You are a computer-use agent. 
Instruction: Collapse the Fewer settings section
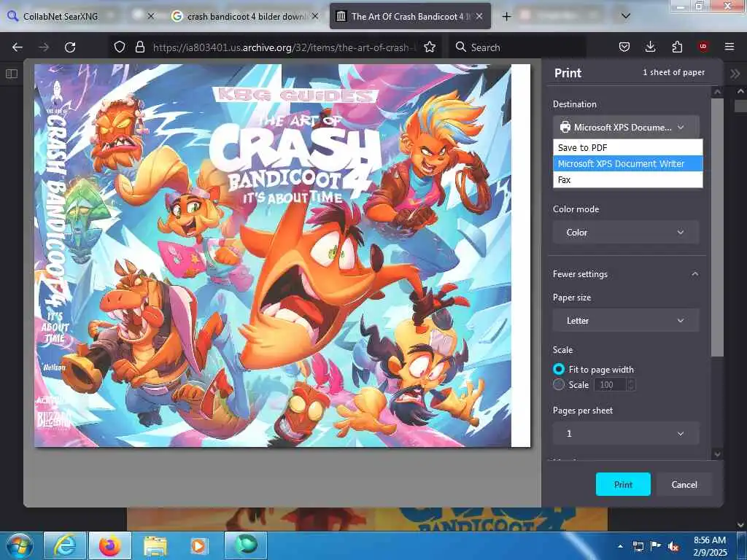click(626, 274)
